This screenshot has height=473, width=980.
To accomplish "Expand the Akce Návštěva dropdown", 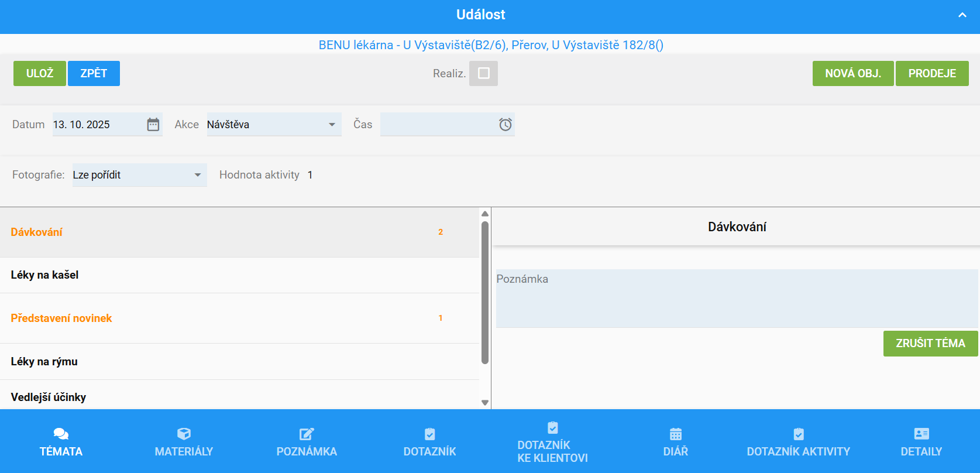I will 332,125.
